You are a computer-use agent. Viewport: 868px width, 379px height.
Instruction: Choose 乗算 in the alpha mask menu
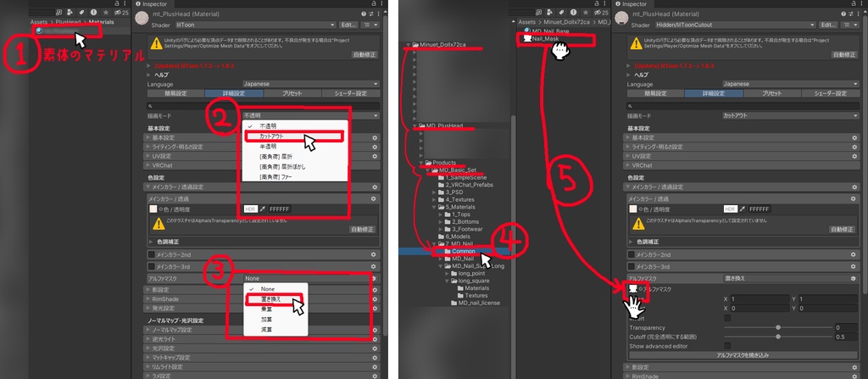pyautogui.click(x=275, y=309)
